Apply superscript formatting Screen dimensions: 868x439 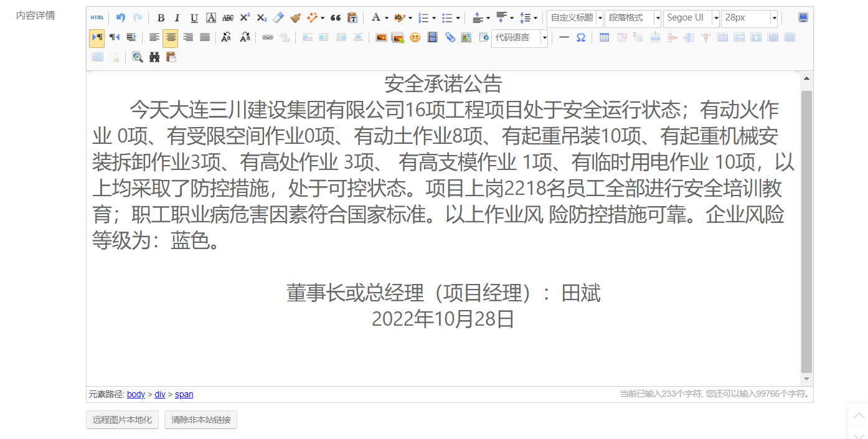(x=245, y=18)
